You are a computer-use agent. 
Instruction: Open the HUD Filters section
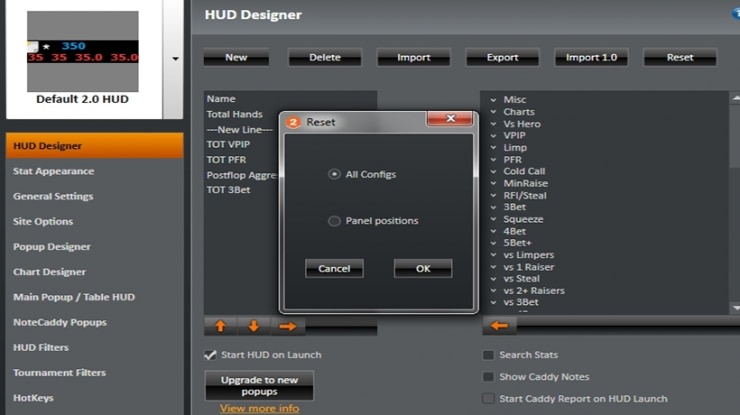[x=41, y=347]
